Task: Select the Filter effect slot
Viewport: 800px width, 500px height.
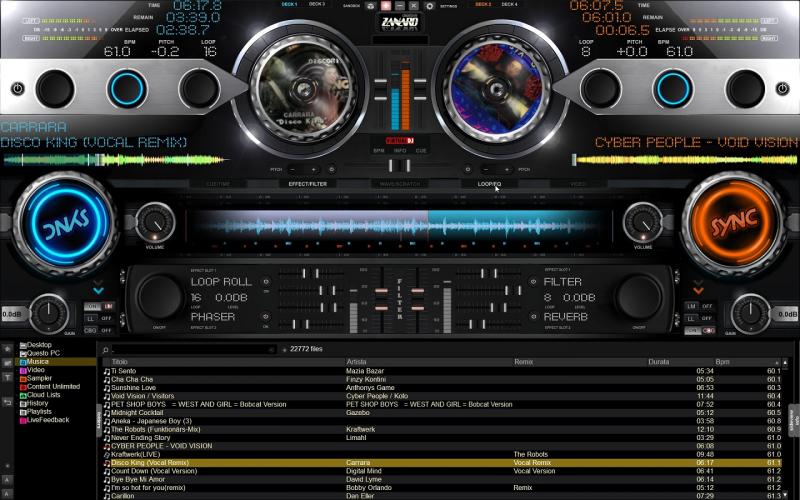Action: [x=563, y=282]
